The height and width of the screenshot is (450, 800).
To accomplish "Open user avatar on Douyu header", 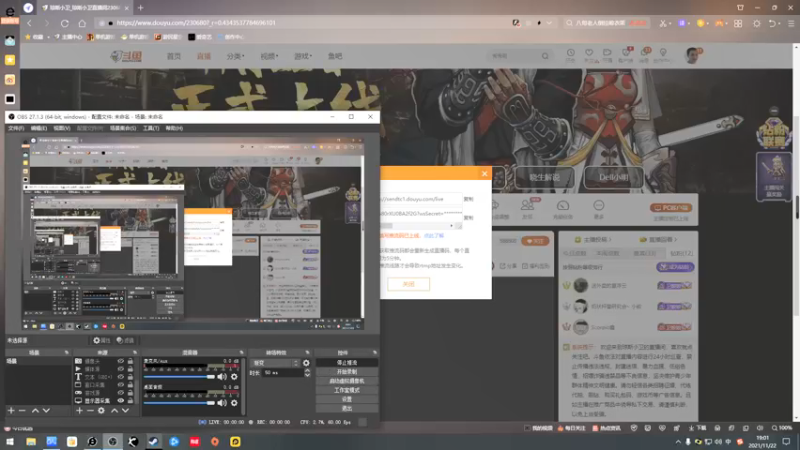I will point(692,55).
